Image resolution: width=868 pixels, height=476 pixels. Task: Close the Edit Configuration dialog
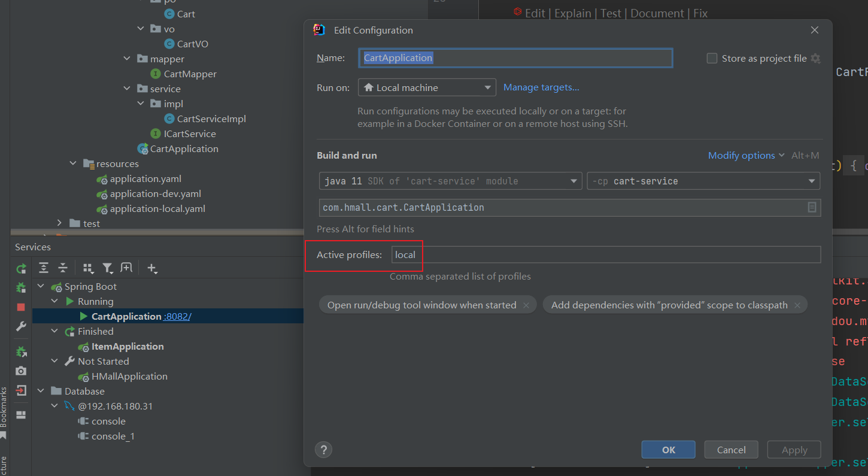[x=814, y=30]
